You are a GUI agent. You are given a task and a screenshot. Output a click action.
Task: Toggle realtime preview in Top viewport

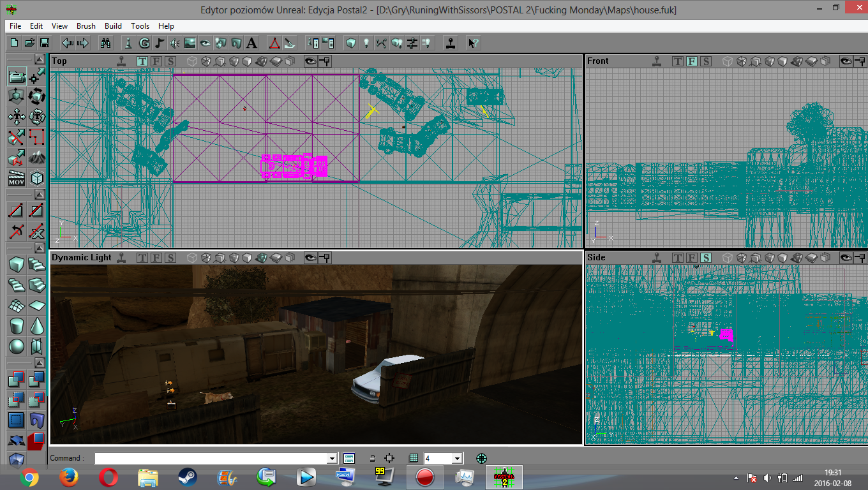121,61
